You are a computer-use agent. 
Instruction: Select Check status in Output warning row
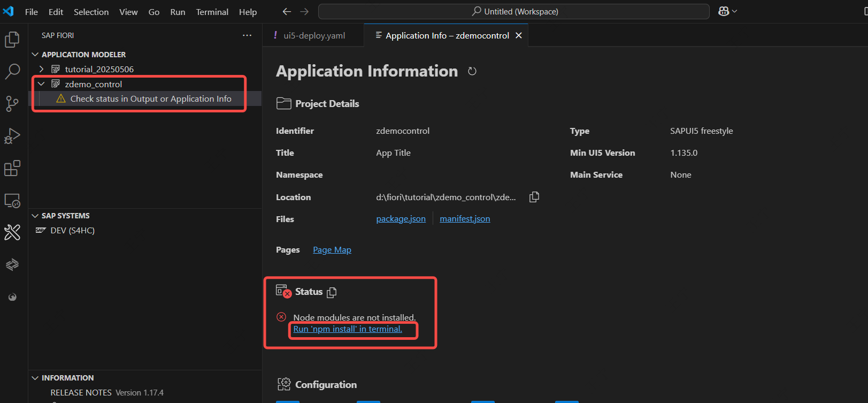pyautogui.click(x=145, y=98)
